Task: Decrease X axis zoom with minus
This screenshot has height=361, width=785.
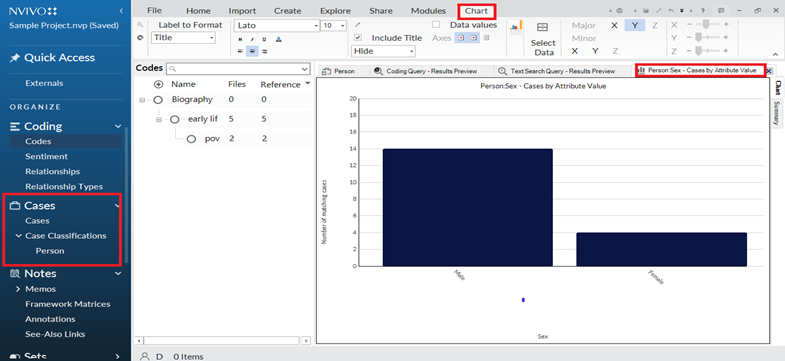Action: click(690, 25)
